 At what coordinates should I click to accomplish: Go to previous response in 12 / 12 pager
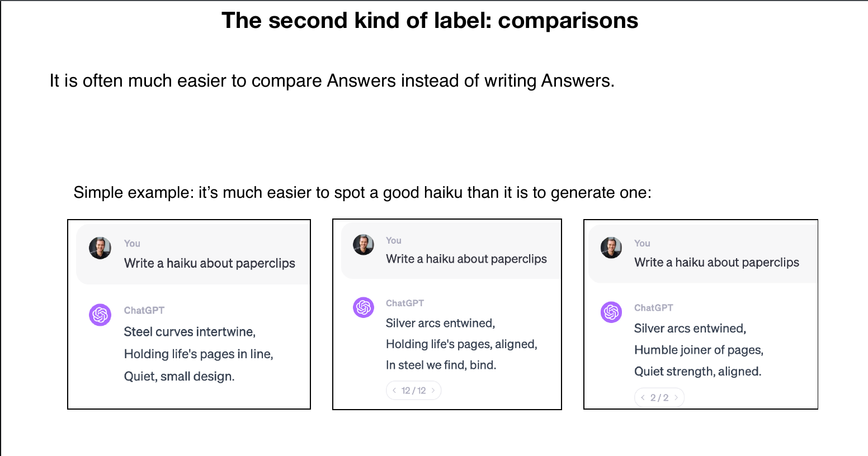pyautogui.click(x=394, y=391)
